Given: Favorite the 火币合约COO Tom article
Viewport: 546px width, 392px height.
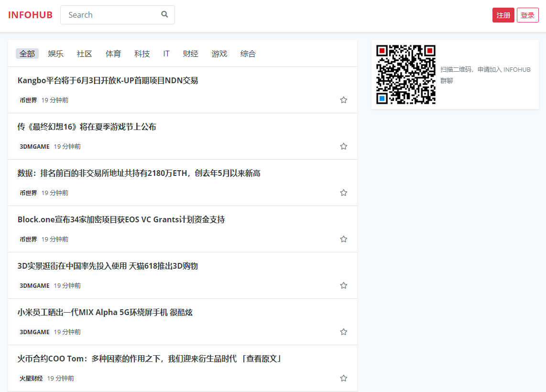Looking at the screenshot, I should click(343, 378).
